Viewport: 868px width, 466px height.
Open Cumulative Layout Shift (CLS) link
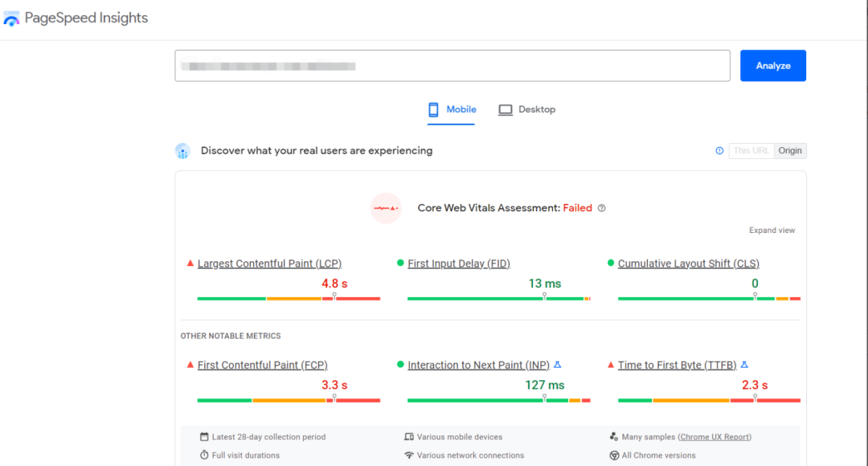[x=688, y=264]
